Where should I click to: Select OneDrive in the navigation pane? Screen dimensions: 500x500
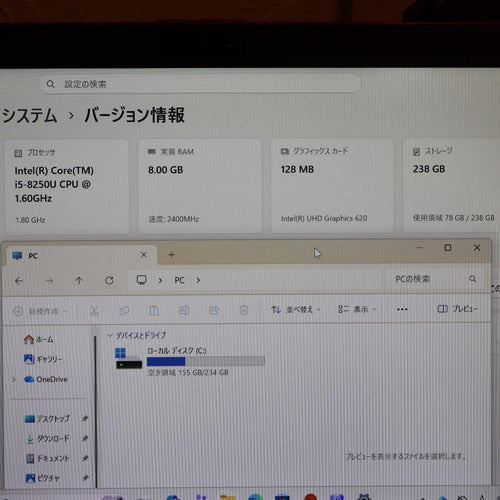pos(46,379)
